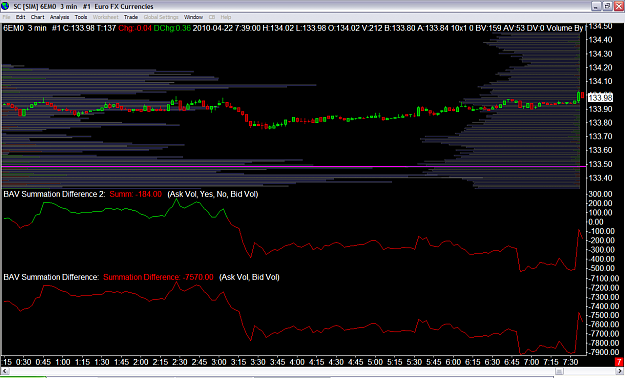Click the 134.40 price scale label
625x378 pixels.
coord(600,40)
